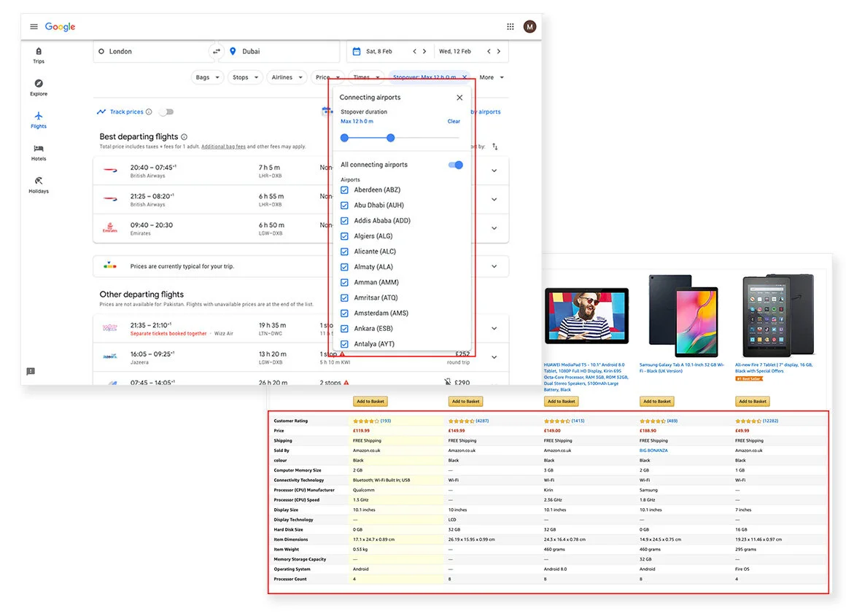Open the Google hamburger main menu
The height and width of the screenshot is (616, 846).
(x=34, y=26)
